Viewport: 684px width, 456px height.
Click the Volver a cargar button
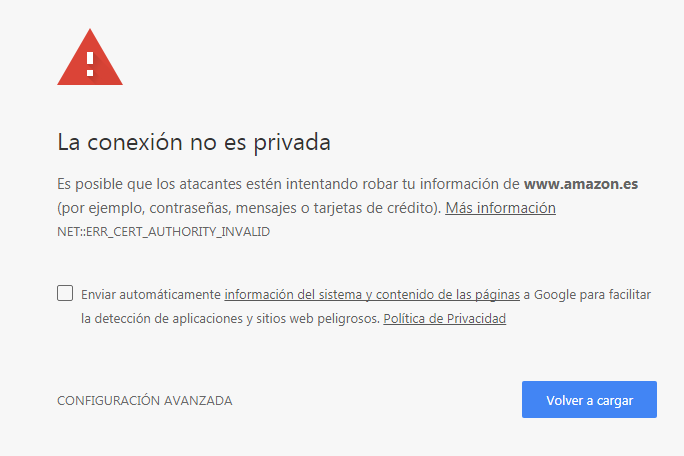tap(589, 400)
